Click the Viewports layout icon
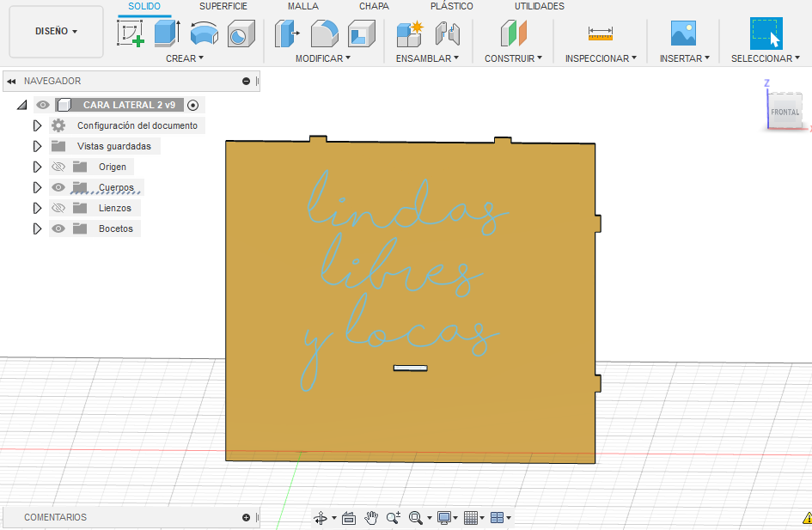Image resolution: width=812 pixels, height=530 pixels. point(498,518)
